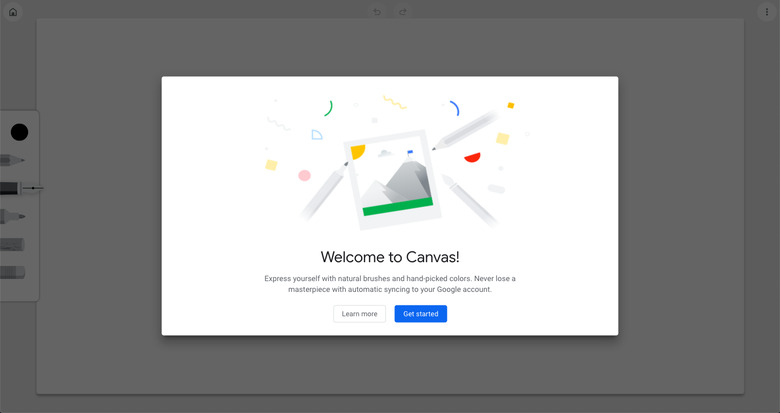The width and height of the screenshot is (780, 413).
Task: Click the 'Welcome to Canvas!' heading
Action: click(x=390, y=257)
